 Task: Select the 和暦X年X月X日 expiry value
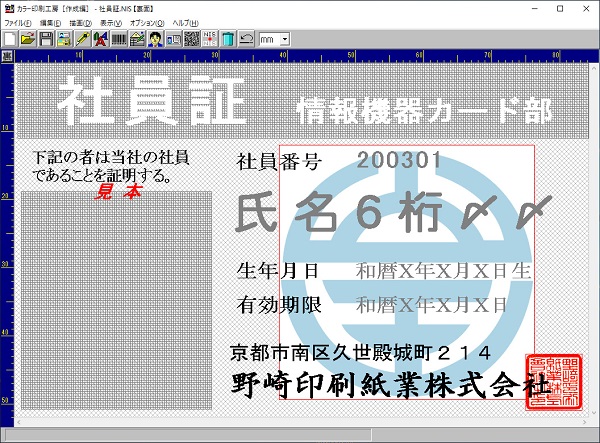pyautogui.click(x=431, y=305)
